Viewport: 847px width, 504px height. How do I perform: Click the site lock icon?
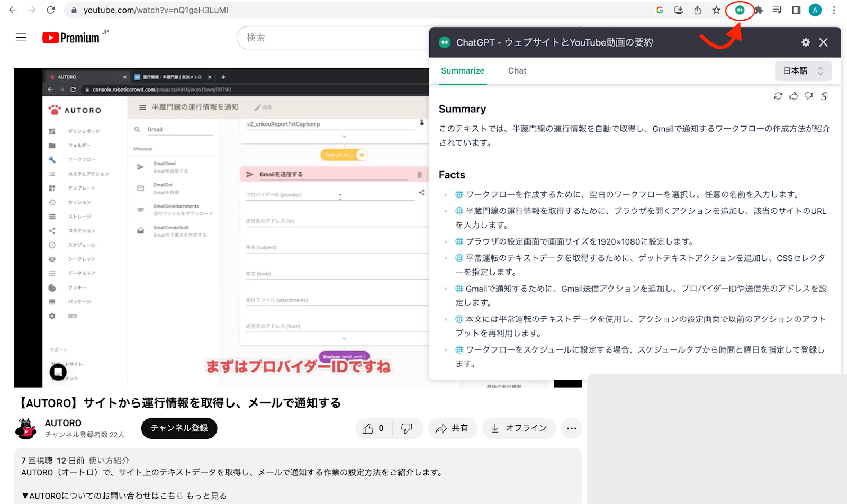pos(74,10)
